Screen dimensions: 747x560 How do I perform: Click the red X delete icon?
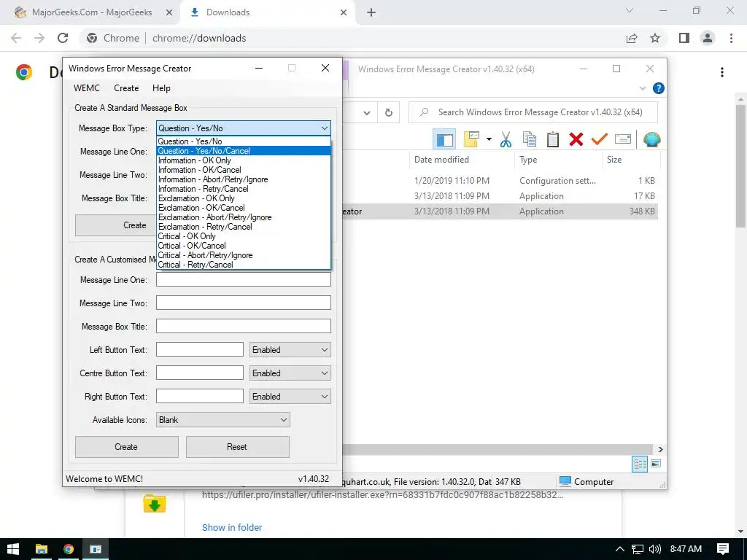576,139
